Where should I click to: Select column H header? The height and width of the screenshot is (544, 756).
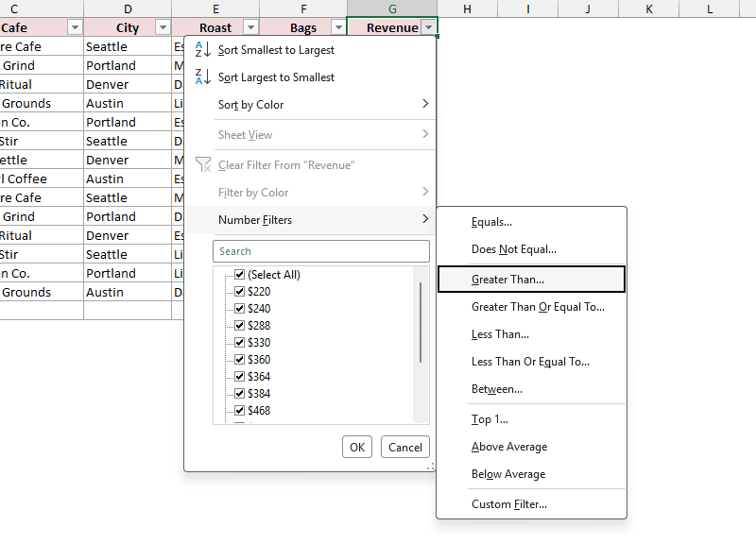(467, 8)
